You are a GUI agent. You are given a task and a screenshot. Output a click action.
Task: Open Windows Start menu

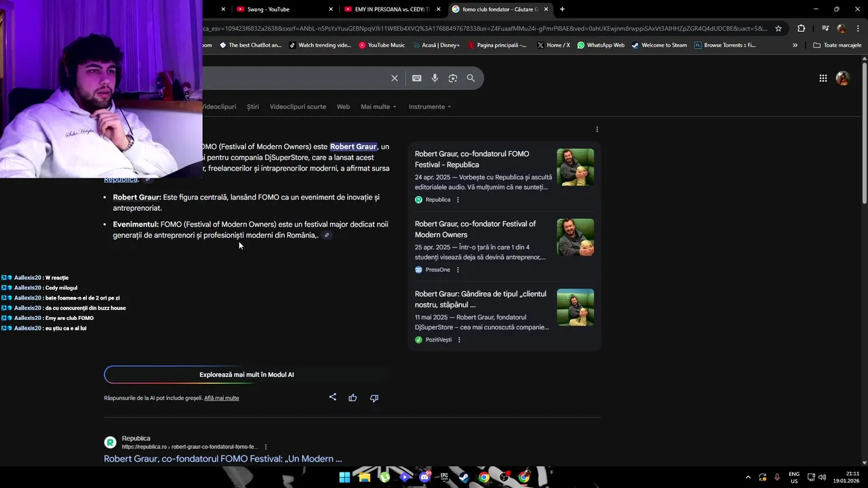click(344, 477)
